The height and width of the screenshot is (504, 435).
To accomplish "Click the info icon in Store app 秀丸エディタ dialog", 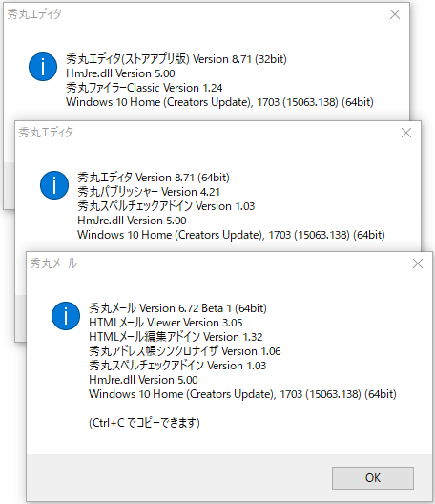I will (43, 67).
